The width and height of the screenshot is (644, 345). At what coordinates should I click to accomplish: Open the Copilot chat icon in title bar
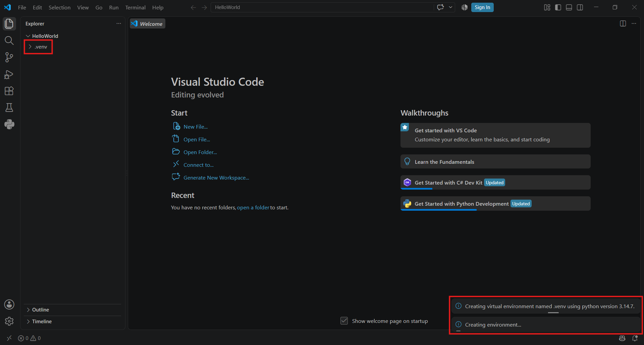click(x=441, y=7)
